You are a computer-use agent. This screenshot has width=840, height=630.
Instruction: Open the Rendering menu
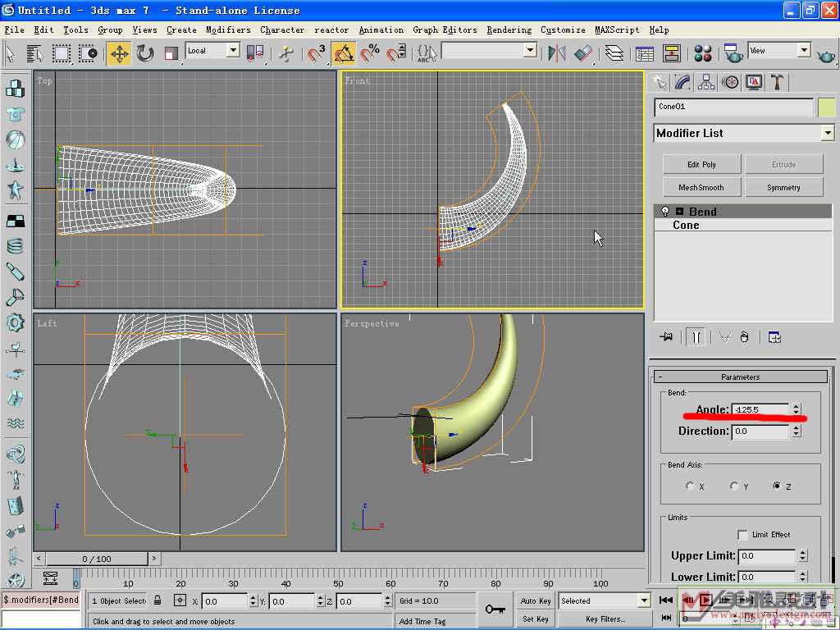(509, 30)
